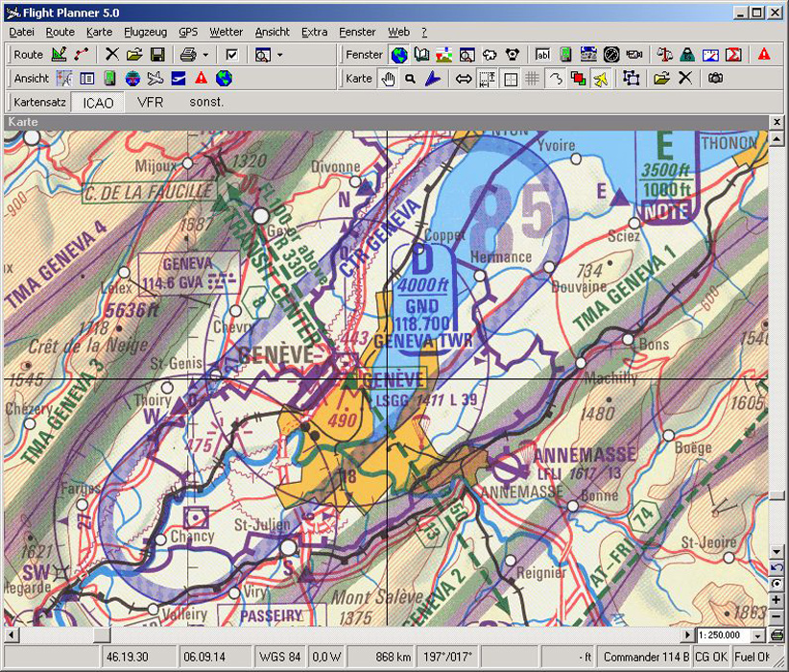The image size is (789, 672).
Task: Open the Fenster menu
Action: pyautogui.click(x=357, y=32)
